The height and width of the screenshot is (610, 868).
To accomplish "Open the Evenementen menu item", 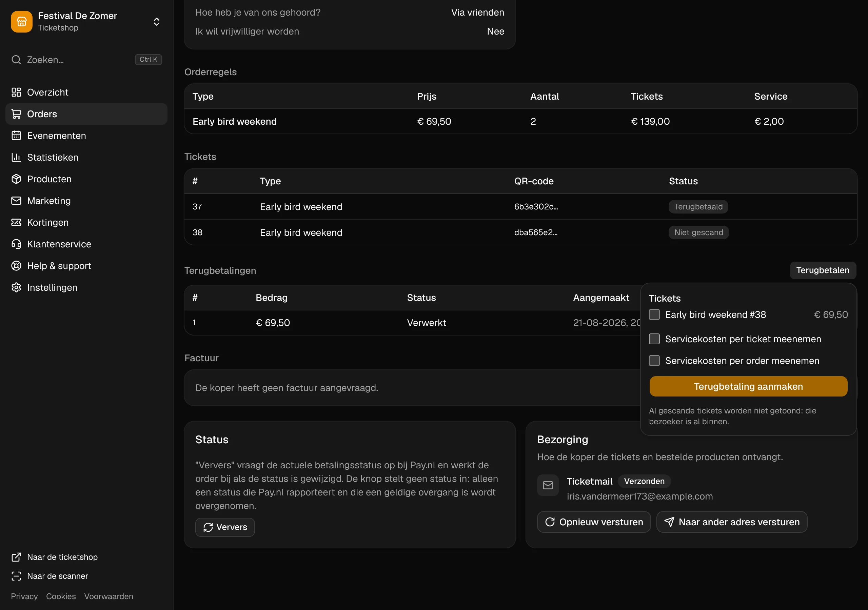I will click(x=86, y=136).
